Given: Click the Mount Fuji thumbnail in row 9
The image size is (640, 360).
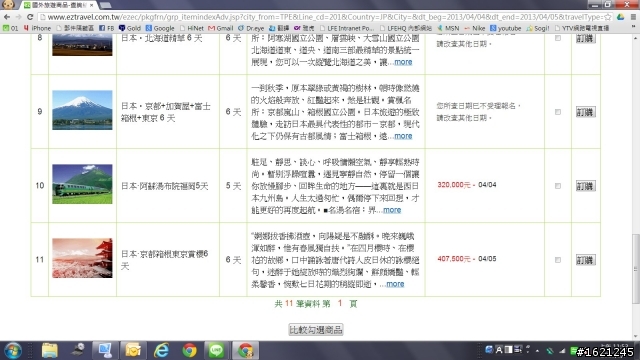Looking at the screenshot, I should click(82, 110).
